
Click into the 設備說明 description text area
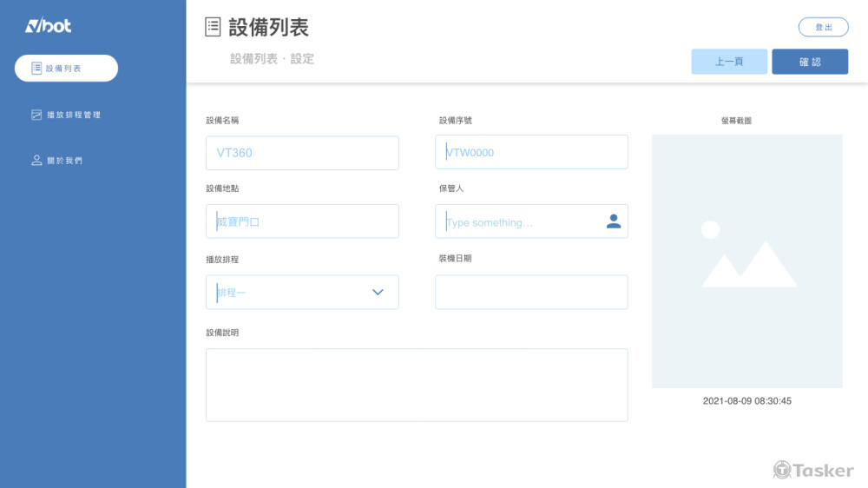click(417, 385)
